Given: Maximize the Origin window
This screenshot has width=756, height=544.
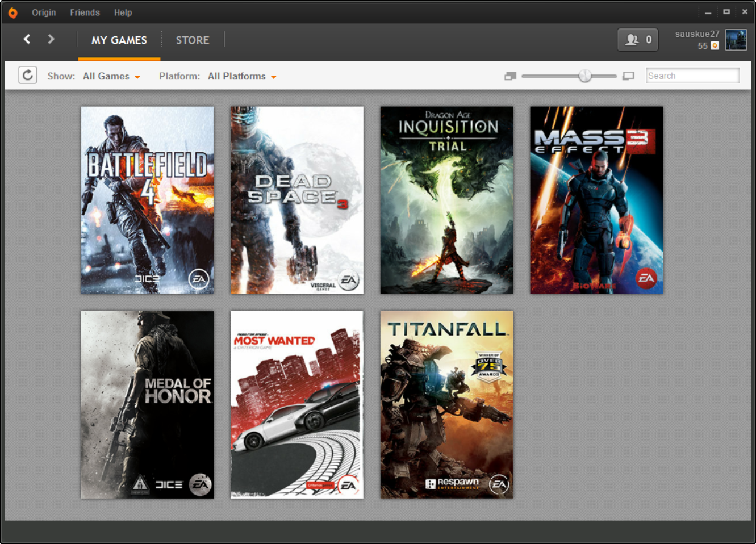Looking at the screenshot, I should tap(726, 12).
